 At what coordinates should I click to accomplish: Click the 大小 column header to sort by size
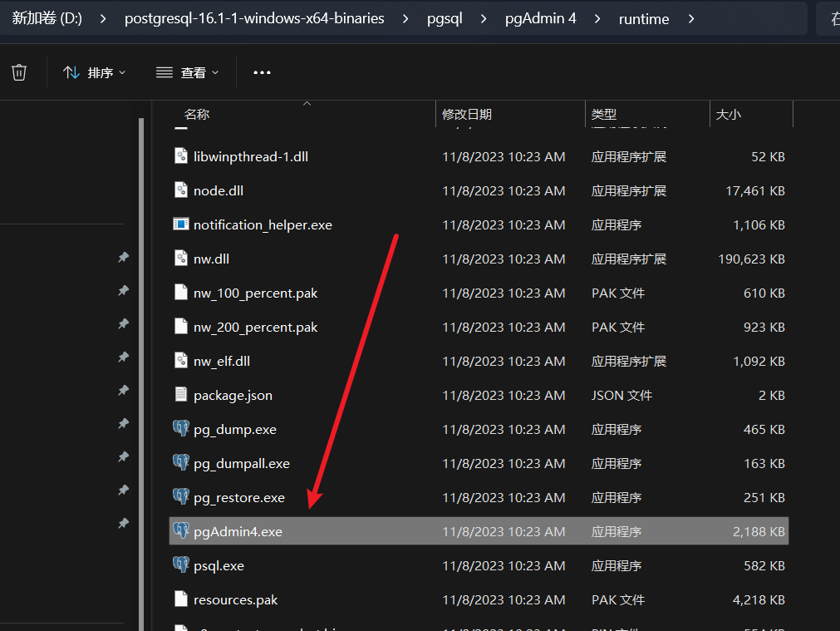(729, 114)
